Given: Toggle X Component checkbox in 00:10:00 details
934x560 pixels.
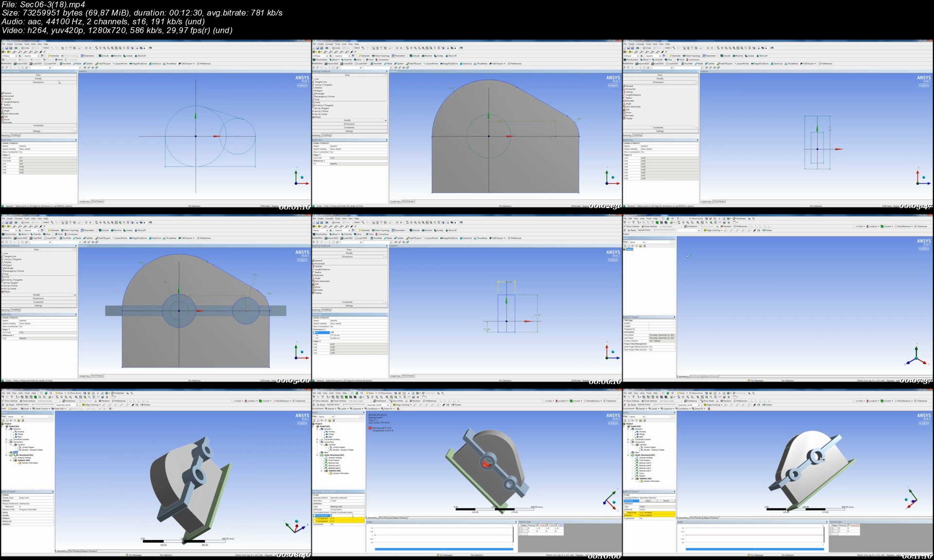Looking at the screenshot, I should (x=314, y=515).
